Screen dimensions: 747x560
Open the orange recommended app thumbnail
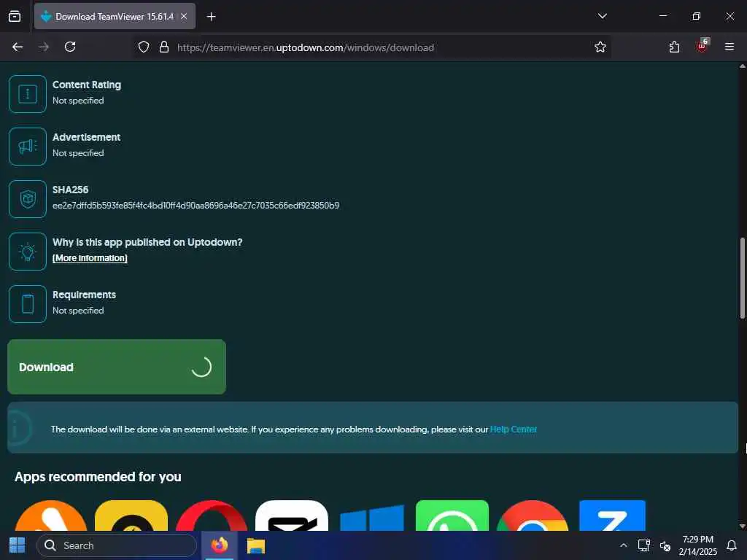coord(51,516)
